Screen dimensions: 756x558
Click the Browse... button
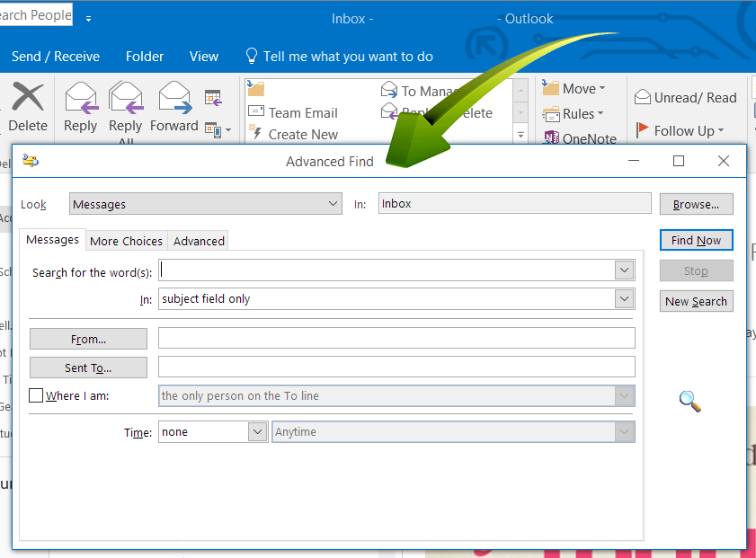point(696,204)
